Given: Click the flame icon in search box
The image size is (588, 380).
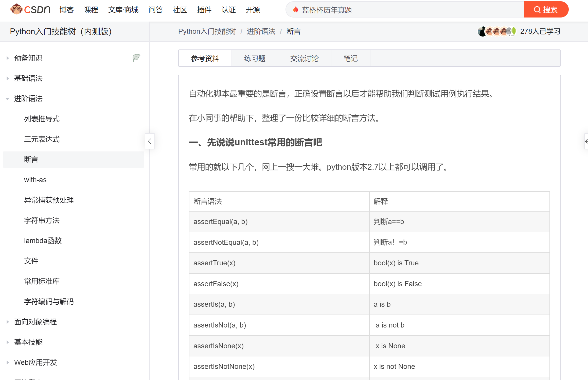Looking at the screenshot, I should pos(295,10).
